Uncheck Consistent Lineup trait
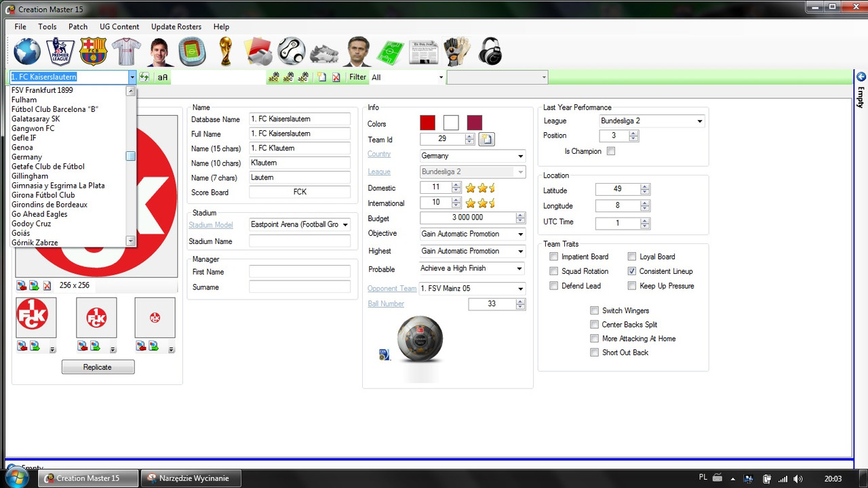This screenshot has height=488, width=868. (x=632, y=271)
